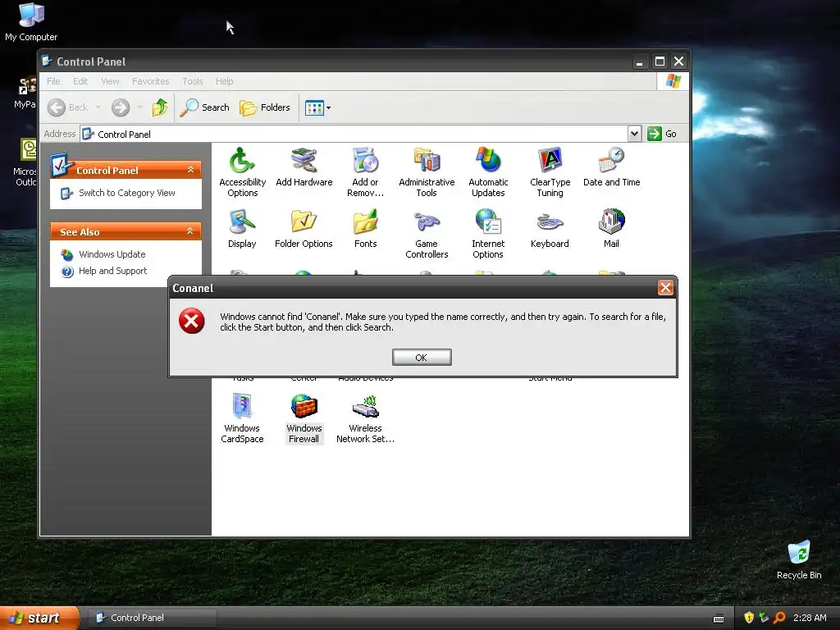Click the Go button
Viewport: 840px width, 630px height.
[662, 134]
